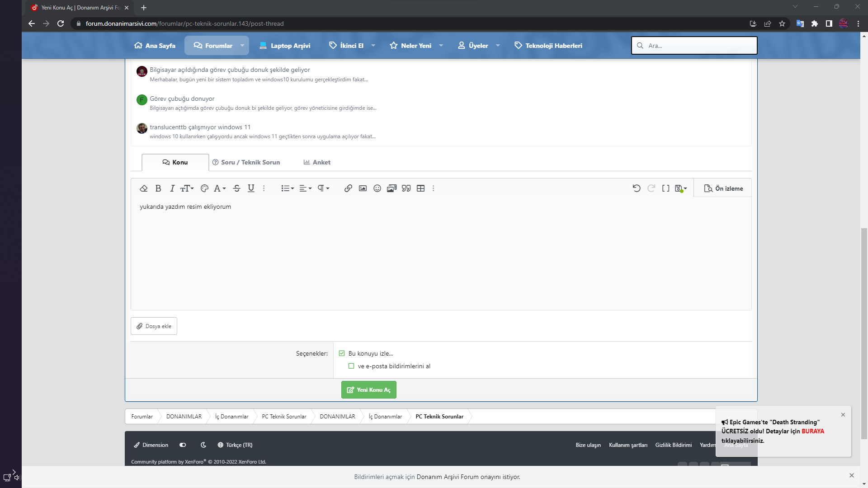Expand the font size dropdown
868x488 pixels.
[x=187, y=188]
